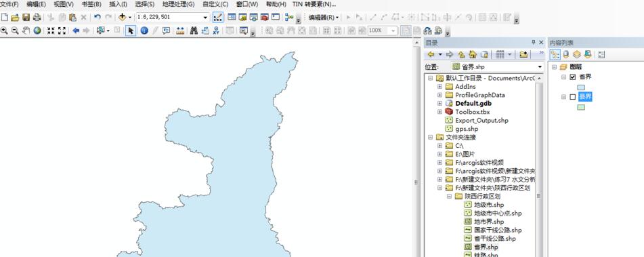644x257 pixels.
Task: Click the Fixed Zoom Out arrows icon
Action: [x=62, y=31]
